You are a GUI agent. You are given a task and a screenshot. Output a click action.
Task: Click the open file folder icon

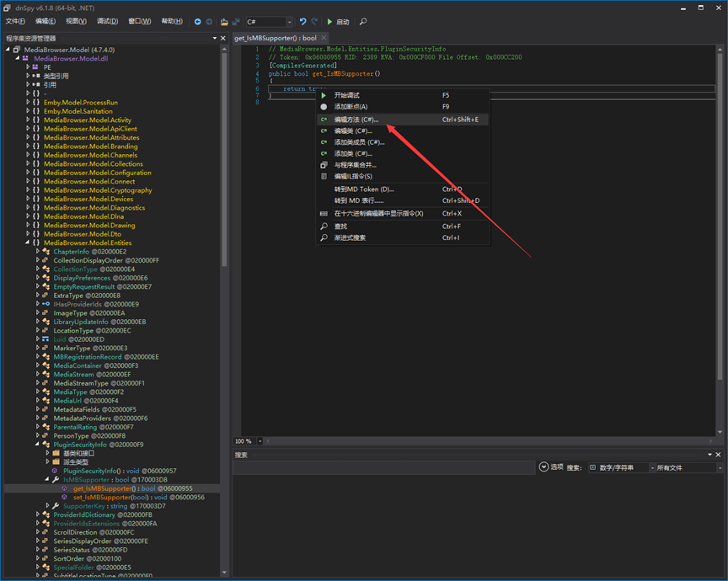pyautogui.click(x=224, y=22)
